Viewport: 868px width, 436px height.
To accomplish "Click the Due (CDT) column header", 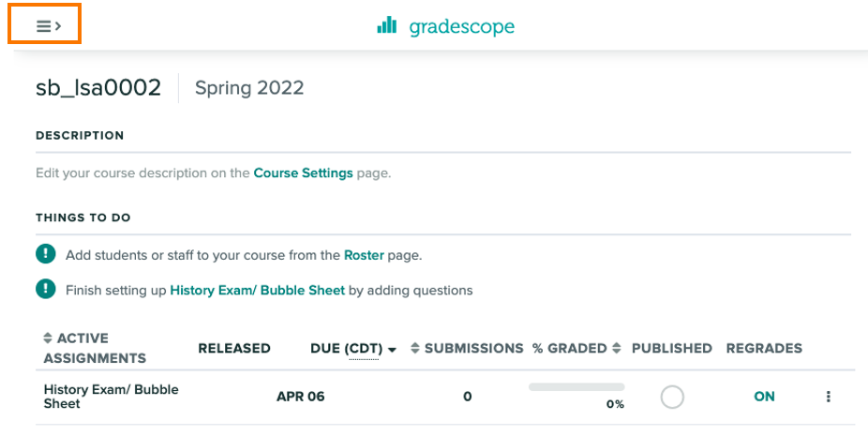I will click(x=347, y=349).
